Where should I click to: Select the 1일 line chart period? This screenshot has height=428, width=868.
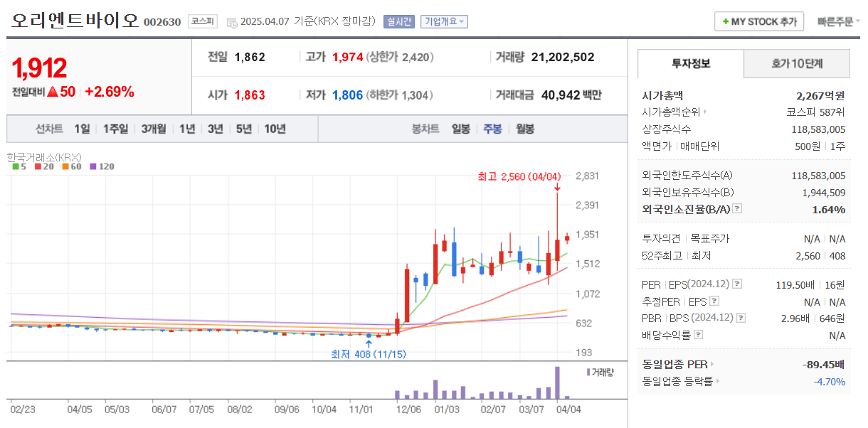tap(82, 129)
